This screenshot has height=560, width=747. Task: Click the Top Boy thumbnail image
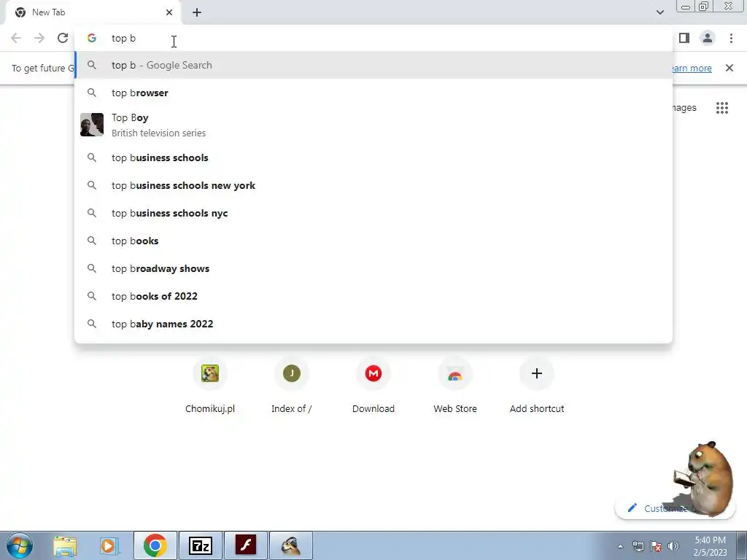click(92, 125)
